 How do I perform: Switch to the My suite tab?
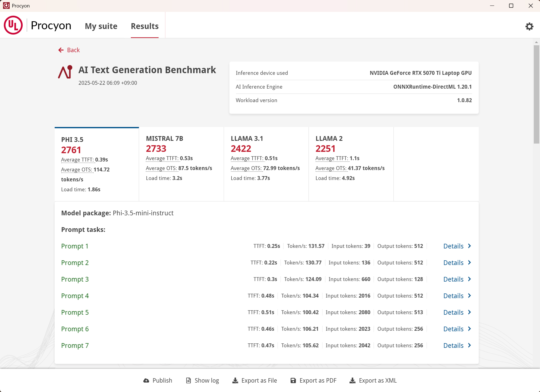pyautogui.click(x=101, y=26)
